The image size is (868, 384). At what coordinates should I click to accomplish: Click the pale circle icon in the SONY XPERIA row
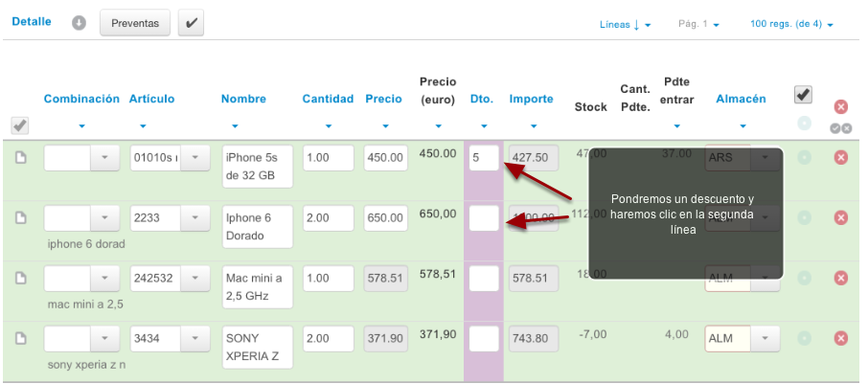[804, 338]
